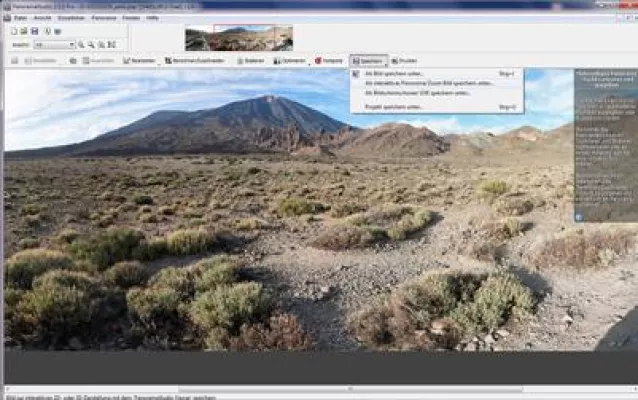Click the horizontal scrollbar below the panorama

(350, 389)
